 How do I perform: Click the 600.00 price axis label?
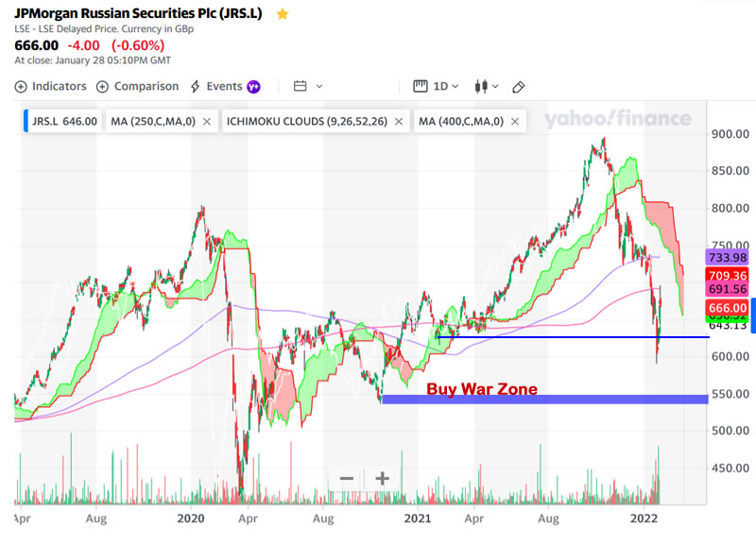click(730, 357)
